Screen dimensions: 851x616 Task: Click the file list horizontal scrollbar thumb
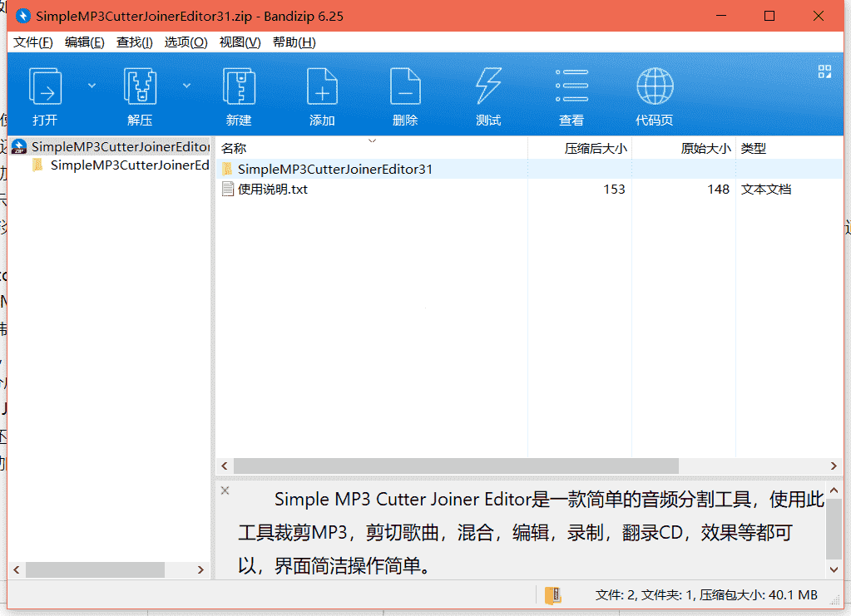pyautogui.click(x=456, y=466)
